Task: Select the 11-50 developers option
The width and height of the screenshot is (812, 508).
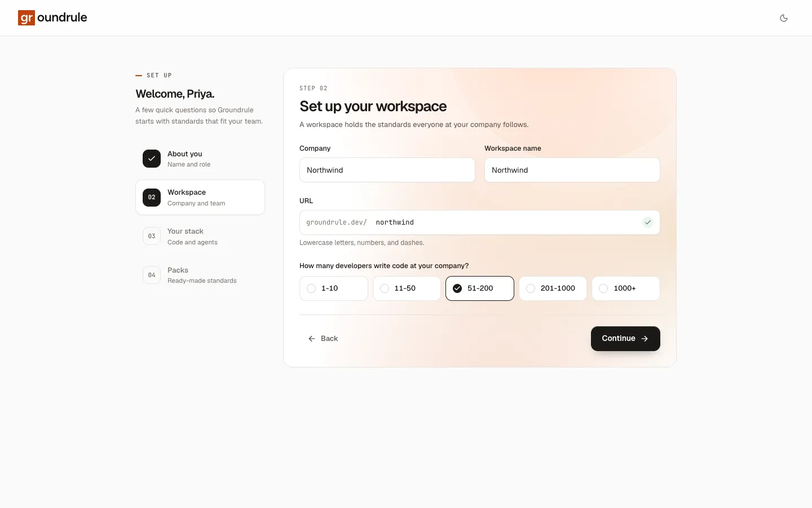Action: (407, 288)
